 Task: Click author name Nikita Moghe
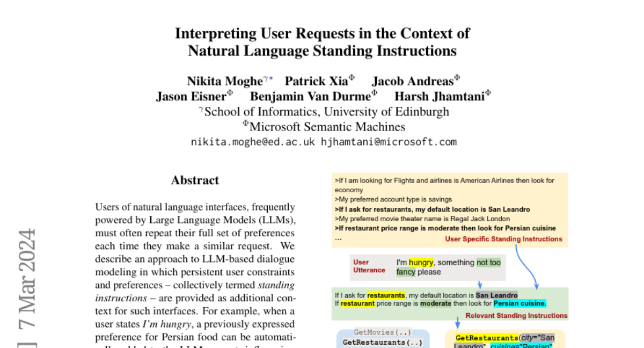[x=224, y=81]
